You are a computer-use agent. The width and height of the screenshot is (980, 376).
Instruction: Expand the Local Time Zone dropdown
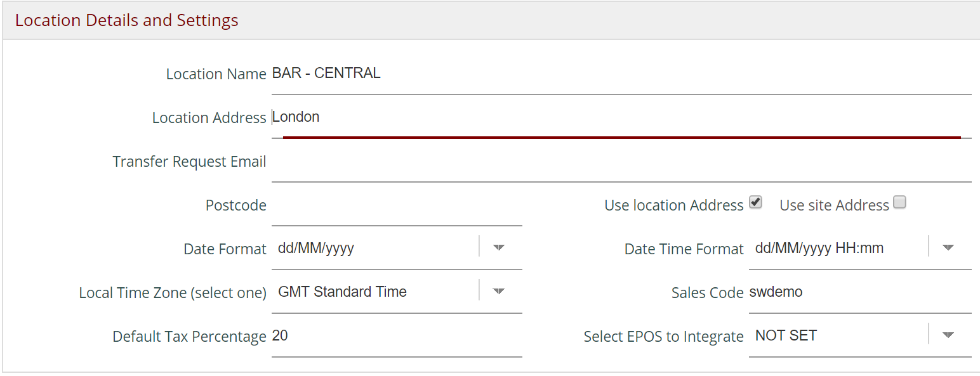pos(499,291)
